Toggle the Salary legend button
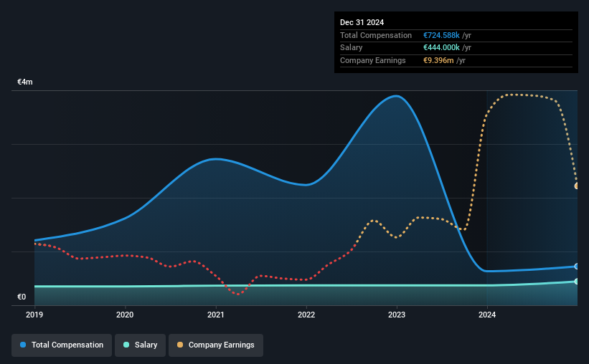Image resolution: width=589 pixels, height=364 pixels. pyautogui.click(x=140, y=345)
